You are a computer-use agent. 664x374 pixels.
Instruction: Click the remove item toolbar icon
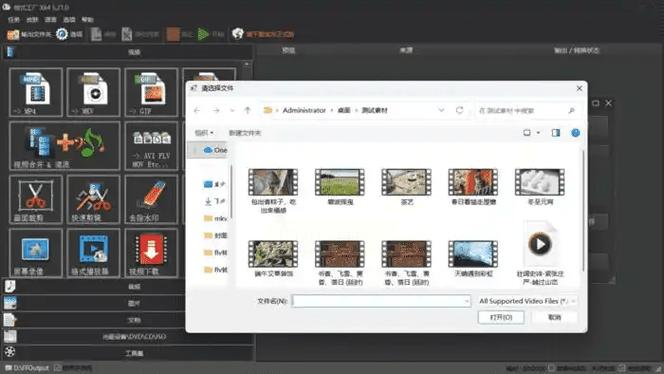(x=96, y=34)
